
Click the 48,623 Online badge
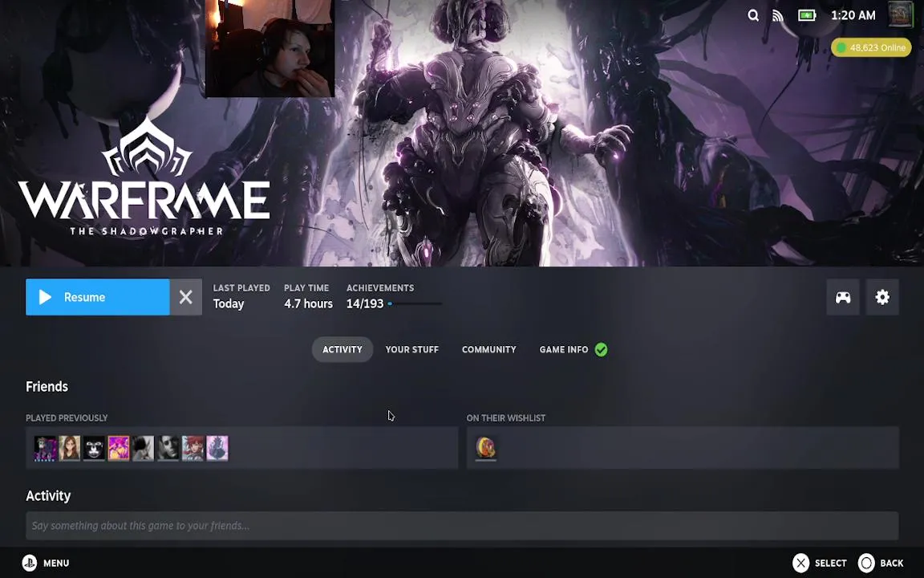(x=871, y=48)
